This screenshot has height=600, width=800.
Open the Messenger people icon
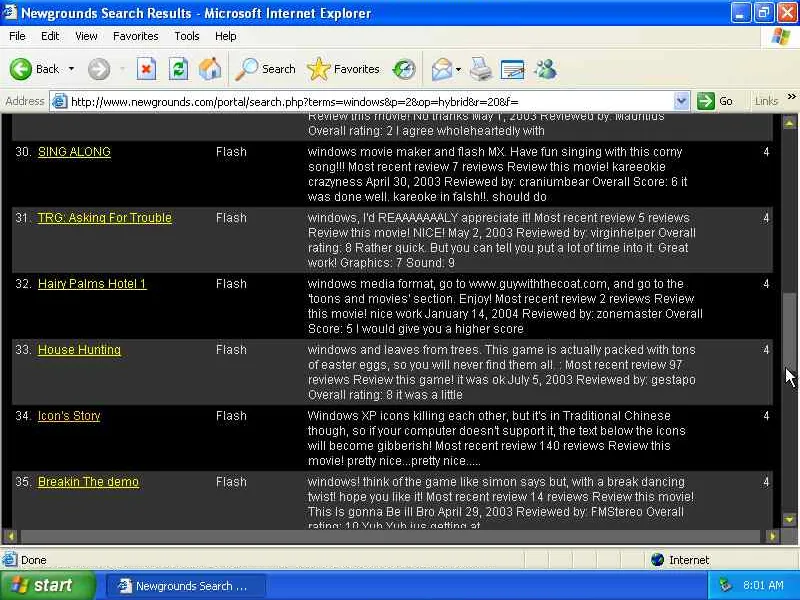pos(545,69)
